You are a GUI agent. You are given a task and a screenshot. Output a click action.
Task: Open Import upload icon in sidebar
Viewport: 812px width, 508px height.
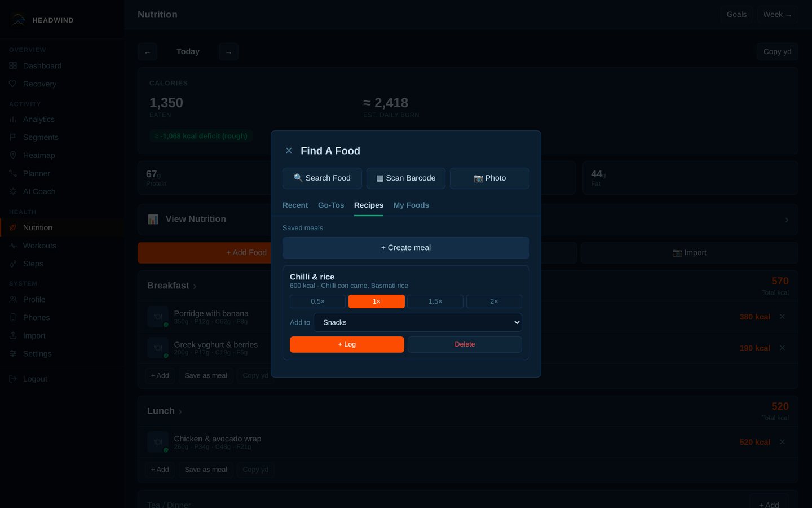coord(13,335)
